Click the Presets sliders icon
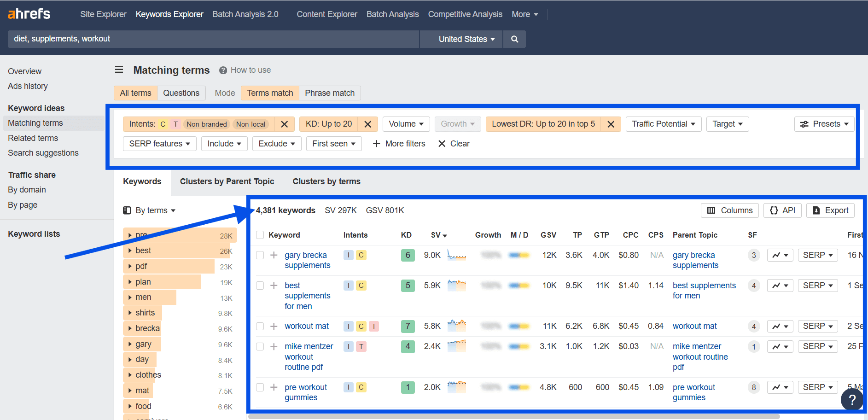The width and height of the screenshot is (868, 420). point(804,124)
